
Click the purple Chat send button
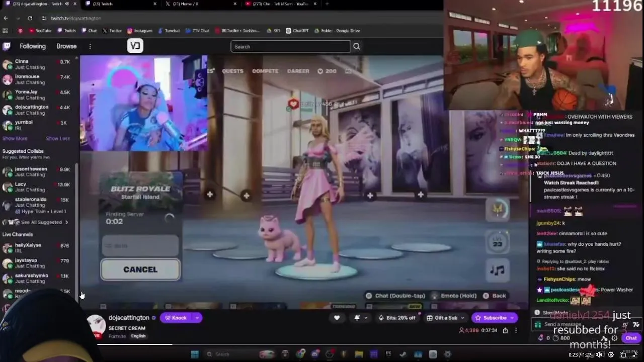(631, 338)
